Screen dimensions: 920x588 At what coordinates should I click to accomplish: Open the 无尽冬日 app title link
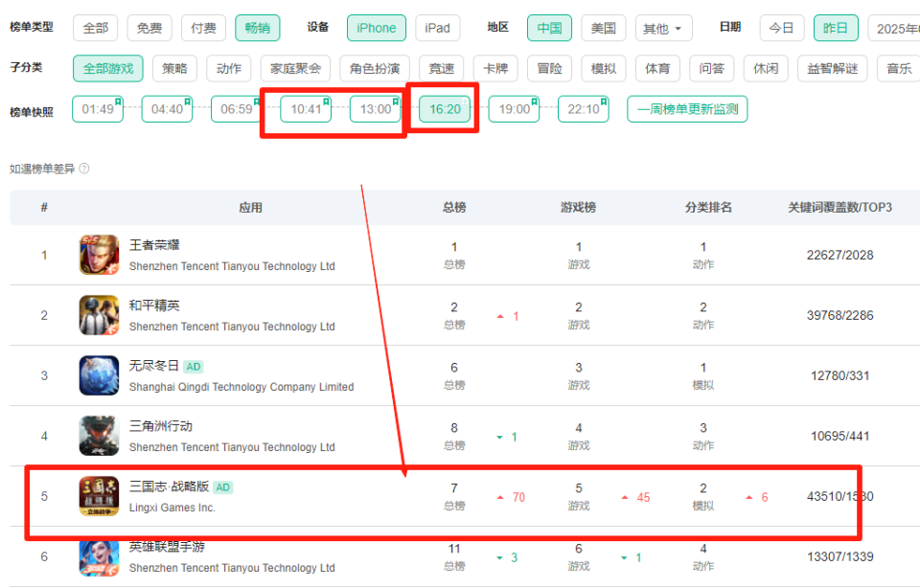point(153,366)
